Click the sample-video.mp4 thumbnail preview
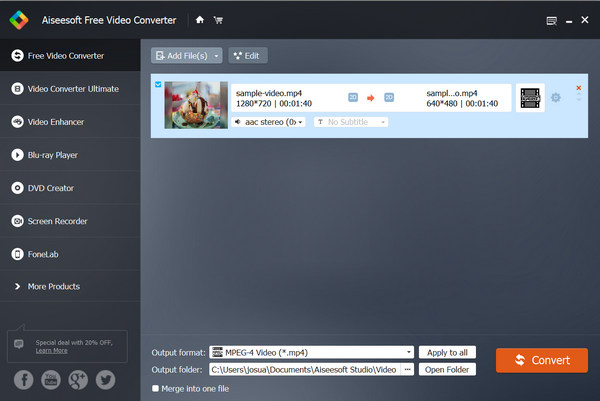 point(196,104)
